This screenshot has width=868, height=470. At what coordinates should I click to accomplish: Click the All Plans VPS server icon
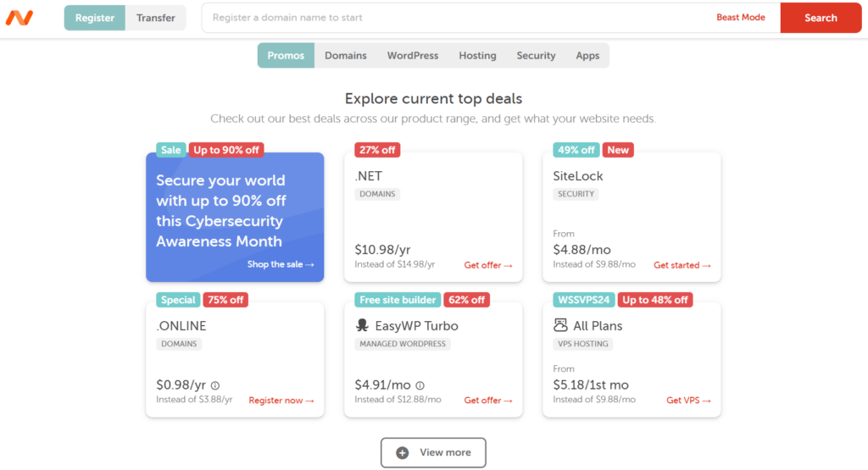pos(560,325)
